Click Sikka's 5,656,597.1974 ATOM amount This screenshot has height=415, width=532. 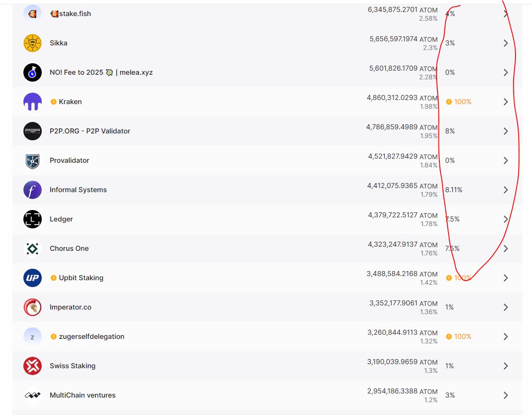point(404,39)
